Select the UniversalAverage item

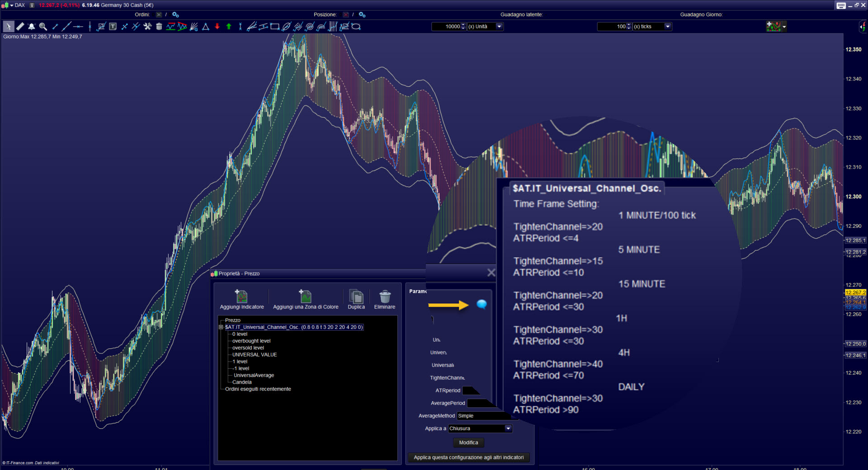point(254,376)
